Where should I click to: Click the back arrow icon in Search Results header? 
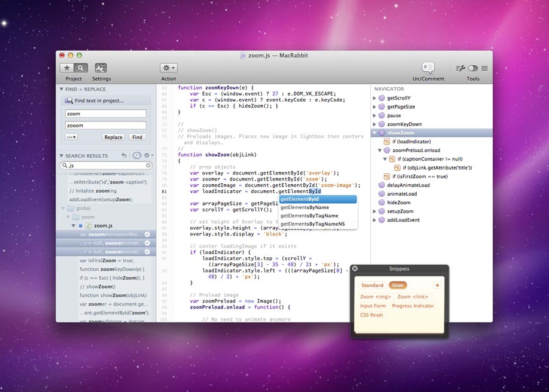coord(124,155)
